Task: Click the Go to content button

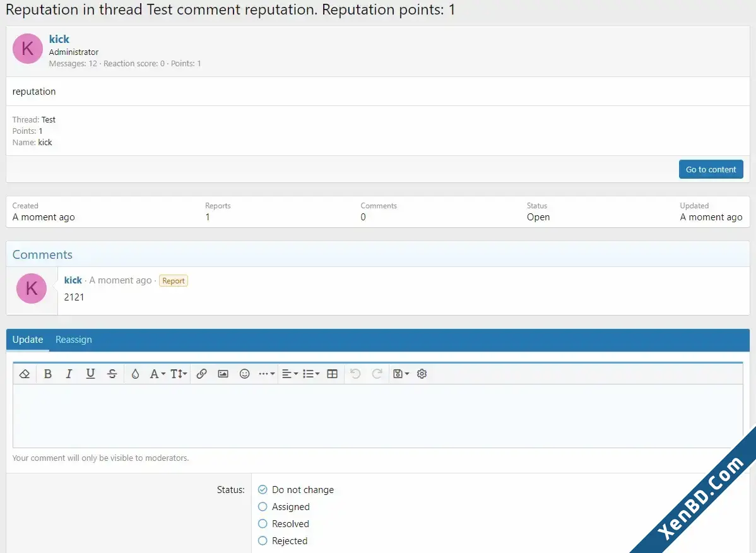Action: [711, 169]
